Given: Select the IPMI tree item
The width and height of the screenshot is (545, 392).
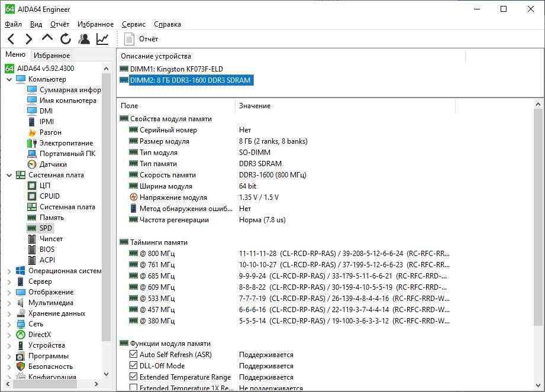Looking at the screenshot, I should 47,122.
